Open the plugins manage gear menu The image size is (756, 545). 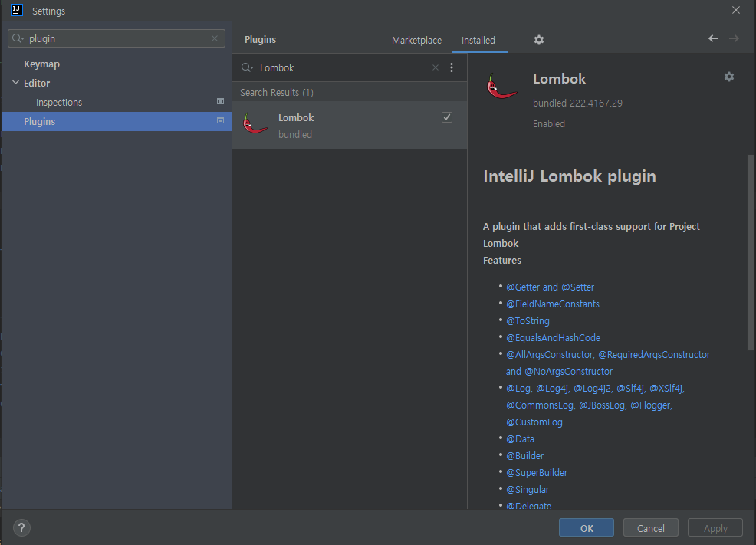point(539,40)
